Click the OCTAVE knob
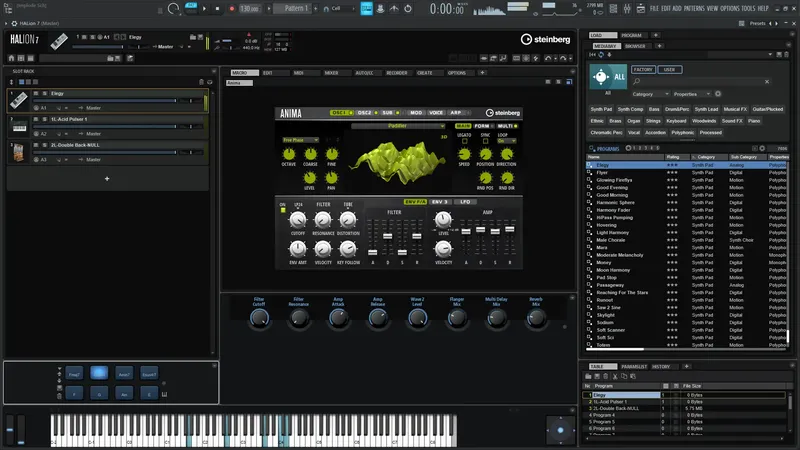 pyautogui.click(x=289, y=154)
